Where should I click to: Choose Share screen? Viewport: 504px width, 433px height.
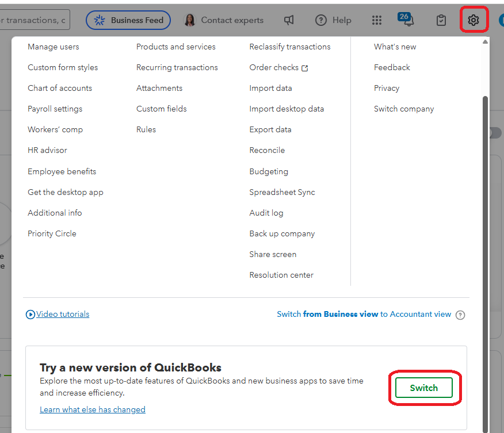pos(273,254)
